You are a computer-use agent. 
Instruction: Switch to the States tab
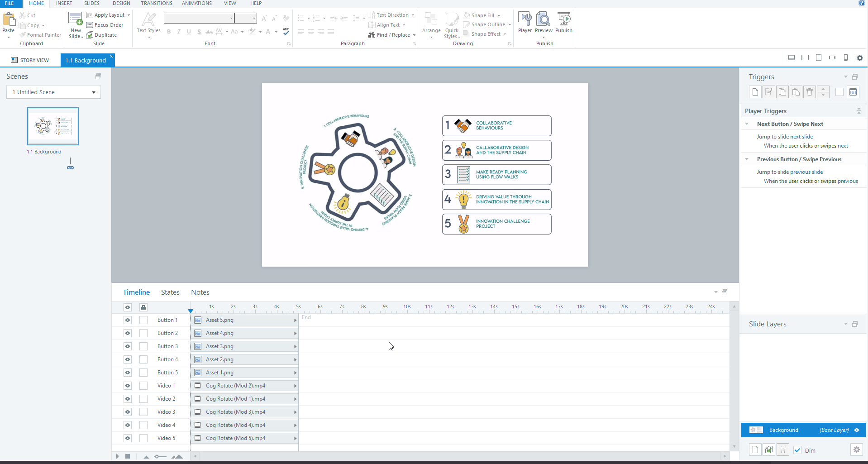170,292
